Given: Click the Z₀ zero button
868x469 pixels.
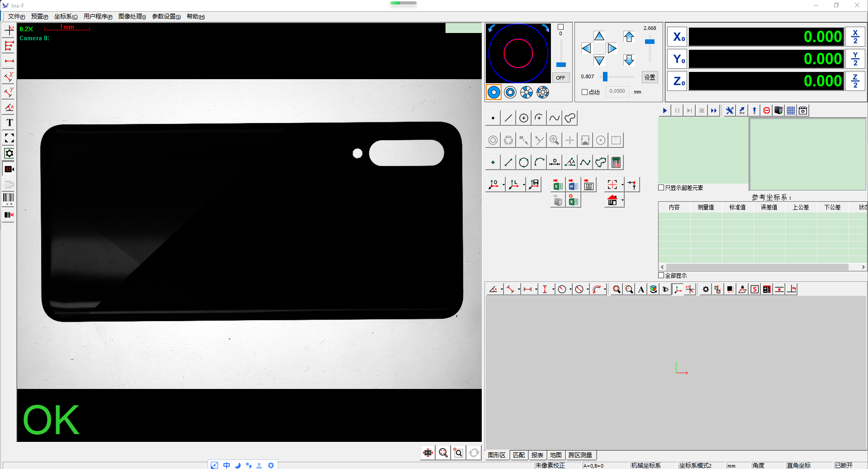Looking at the screenshot, I should click(678, 81).
